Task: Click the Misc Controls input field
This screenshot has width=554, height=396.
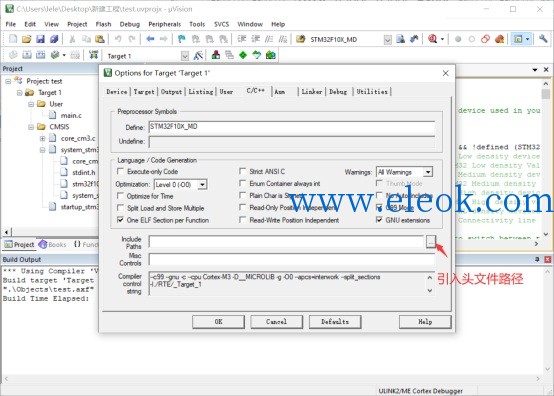Action: tap(292, 259)
